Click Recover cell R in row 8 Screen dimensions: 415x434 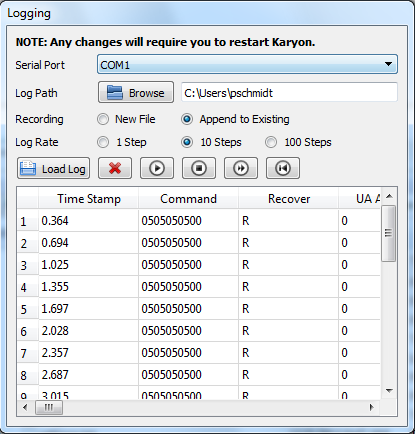click(289, 375)
